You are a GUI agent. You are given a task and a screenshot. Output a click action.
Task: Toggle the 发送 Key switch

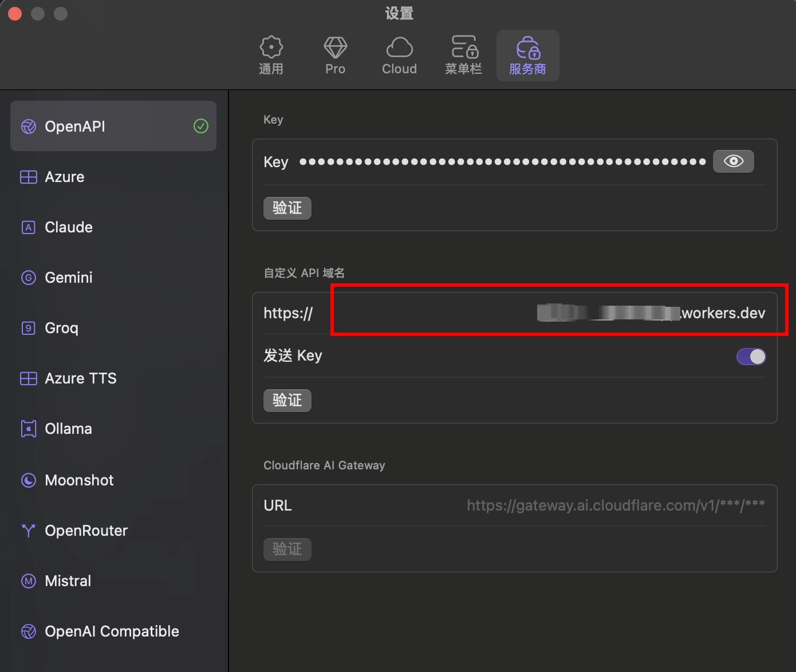[x=751, y=357]
